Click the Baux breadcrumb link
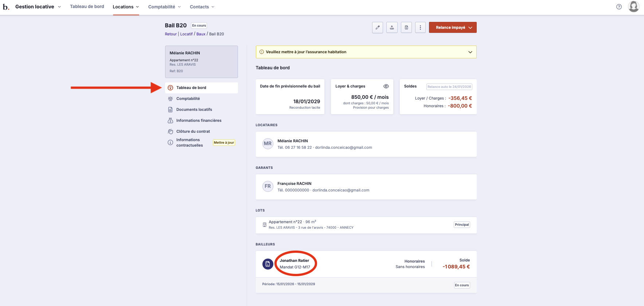The image size is (644, 306). click(201, 34)
